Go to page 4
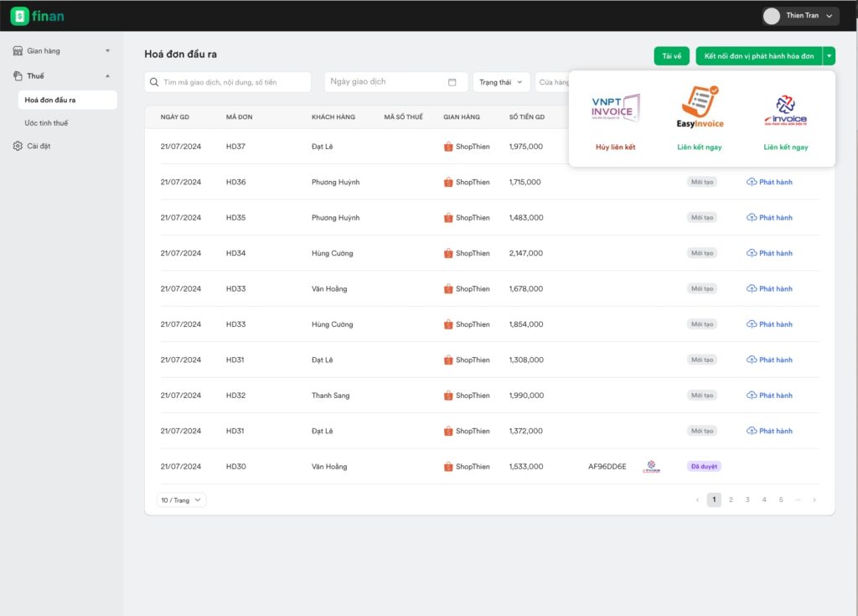Screen dimensions: 858x616 tap(764, 500)
